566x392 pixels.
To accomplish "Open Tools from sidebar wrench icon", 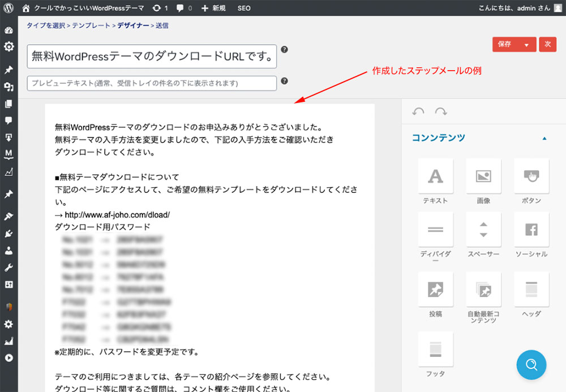I will [8, 268].
